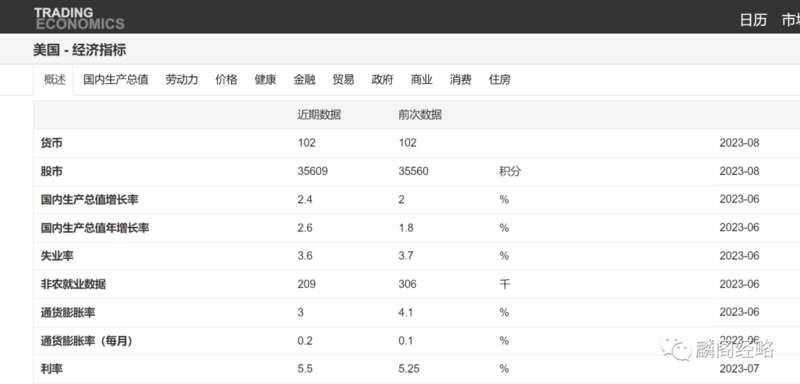Click the 股市 indicator row link
The width and height of the screenshot is (800, 384).
tap(52, 171)
